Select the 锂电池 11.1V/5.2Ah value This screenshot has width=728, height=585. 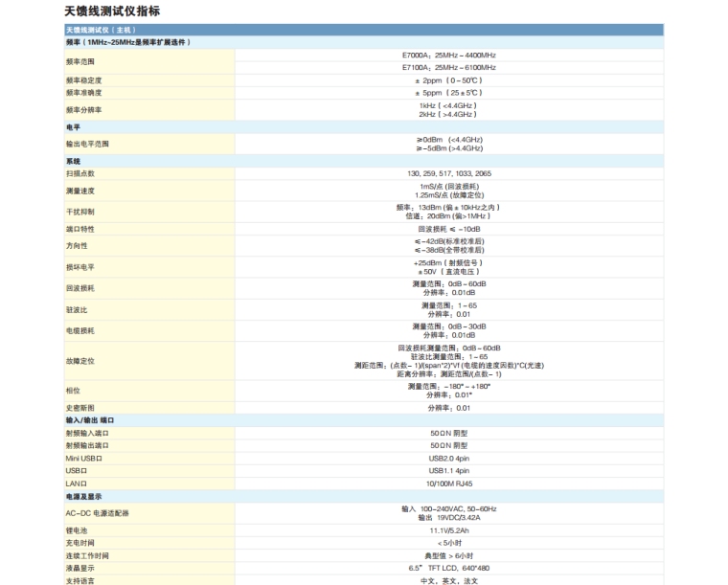(x=448, y=529)
